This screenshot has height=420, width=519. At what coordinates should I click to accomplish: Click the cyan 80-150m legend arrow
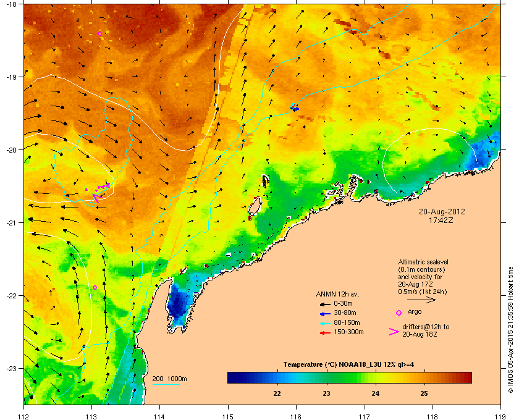click(325, 324)
